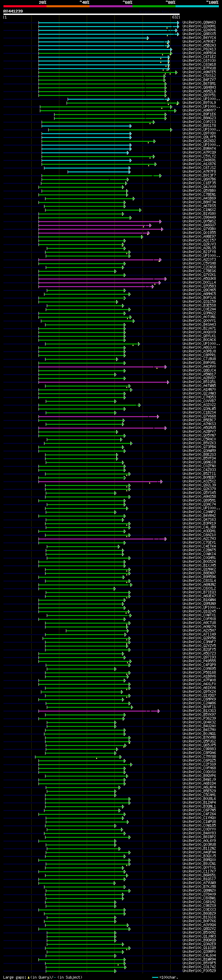Viewport: 222px width, 980px height.
Task: Open the UniRef100_A9NTE5 hit label
Action: 199,72
